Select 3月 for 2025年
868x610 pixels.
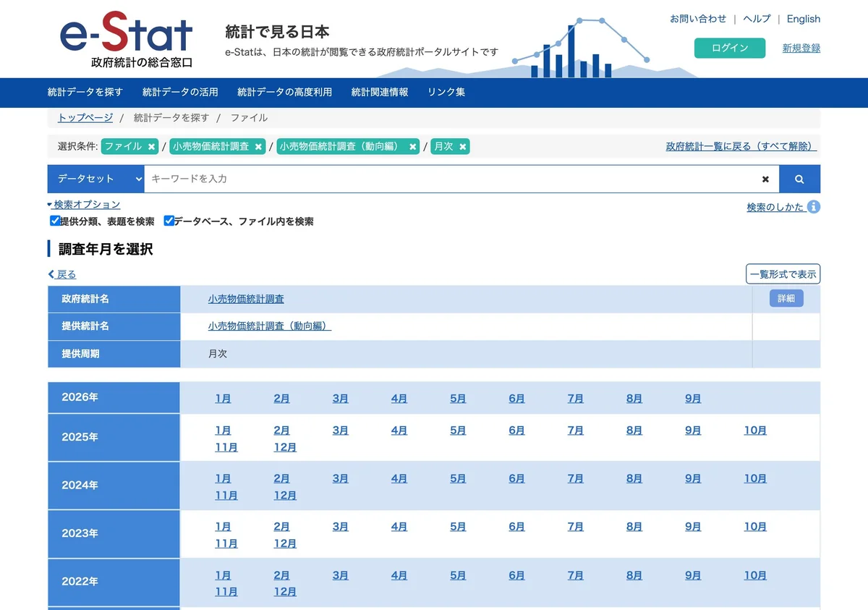coord(341,431)
